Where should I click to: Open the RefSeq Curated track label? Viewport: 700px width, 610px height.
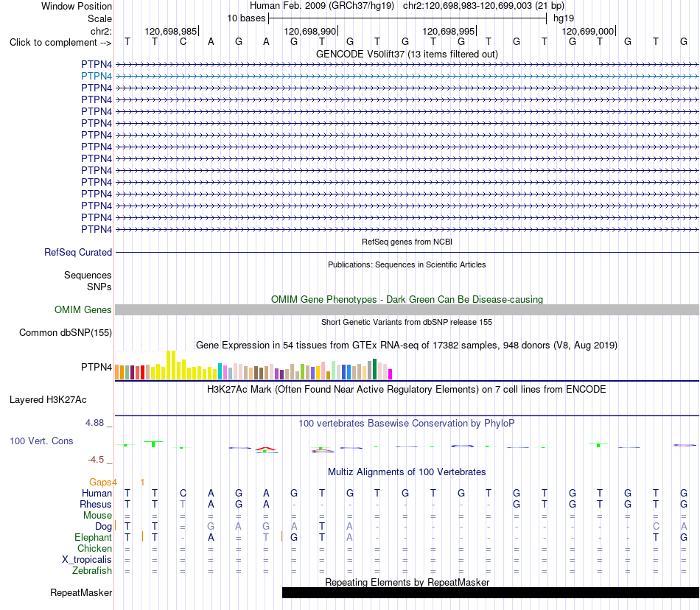78,252
